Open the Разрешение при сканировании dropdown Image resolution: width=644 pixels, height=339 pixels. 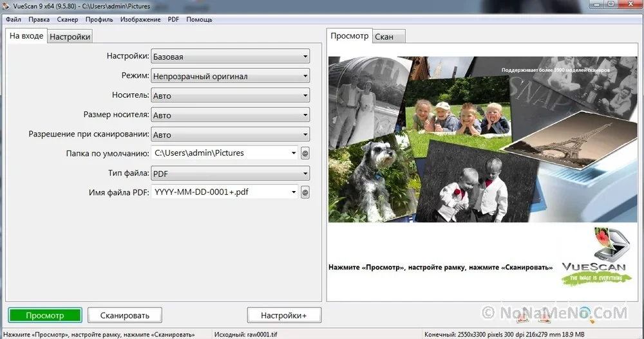coord(230,135)
